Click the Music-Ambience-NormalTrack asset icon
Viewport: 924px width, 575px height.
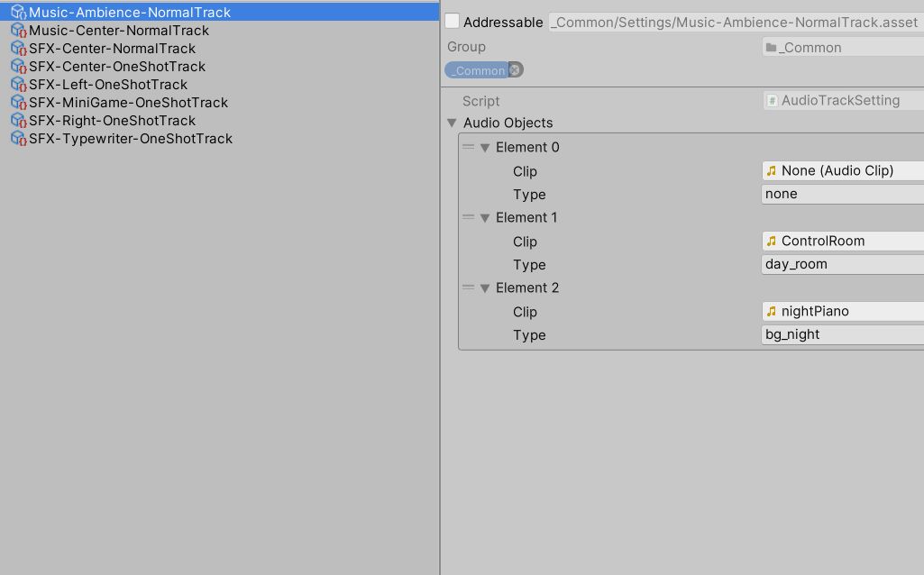[18, 13]
